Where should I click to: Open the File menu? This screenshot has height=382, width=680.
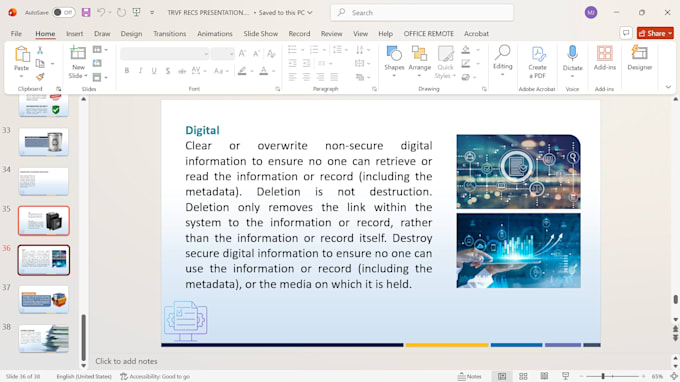(16, 33)
